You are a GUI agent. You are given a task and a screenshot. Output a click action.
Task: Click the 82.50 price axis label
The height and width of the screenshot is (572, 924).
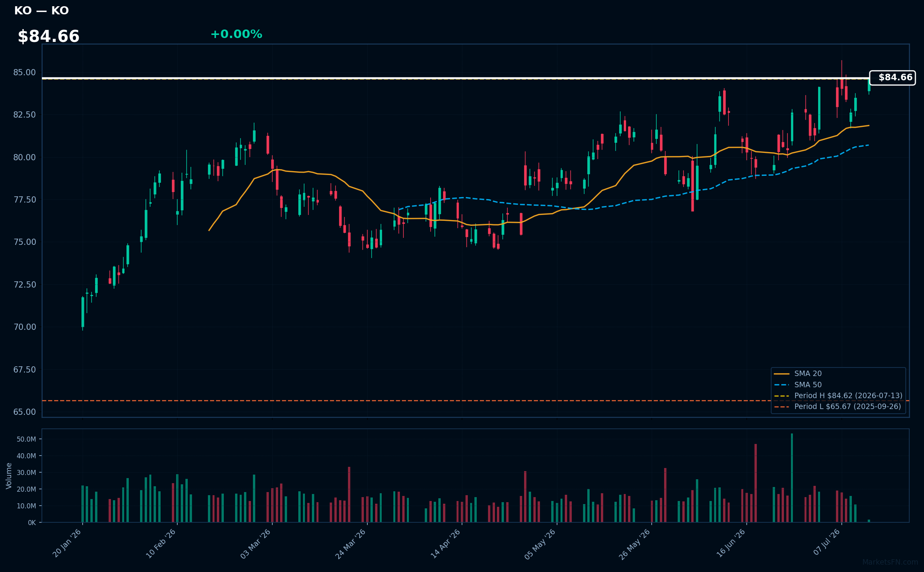click(24, 115)
